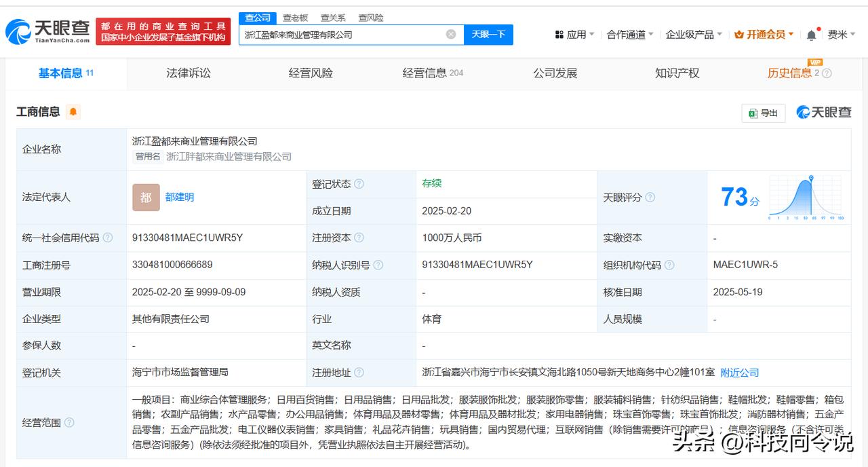This screenshot has width=868, height=467.
Task: Click the establishment date 2025-02-20
Action: pos(446,211)
